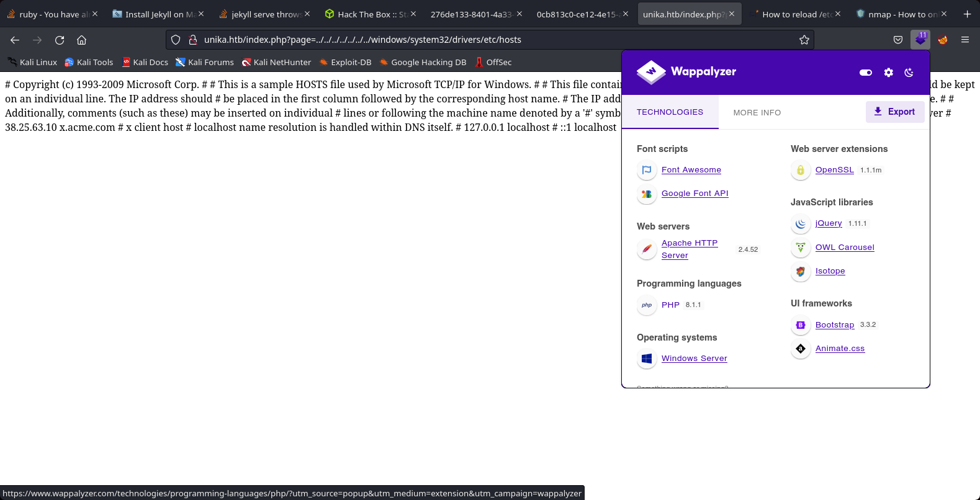Click the Wappalyzer extension toolbar icon
980x500 pixels.
[x=920, y=40]
